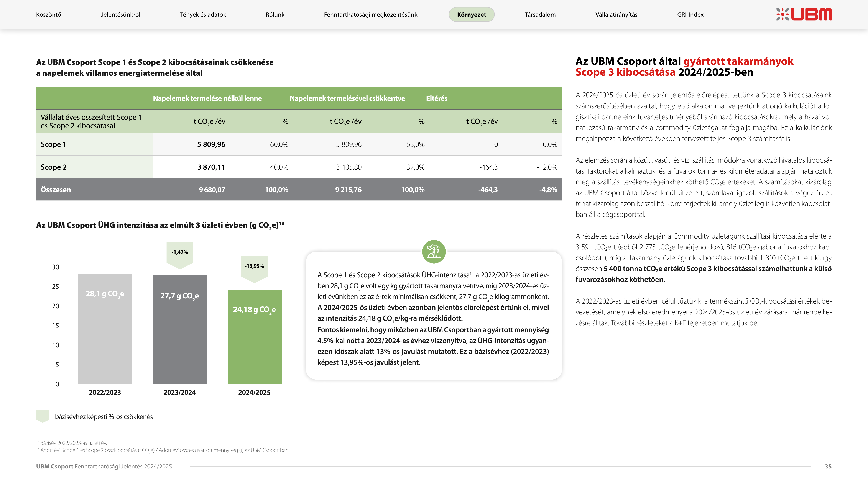The height and width of the screenshot is (488, 868).
Task: Click the 9 680,07 total value
Action: point(212,190)
